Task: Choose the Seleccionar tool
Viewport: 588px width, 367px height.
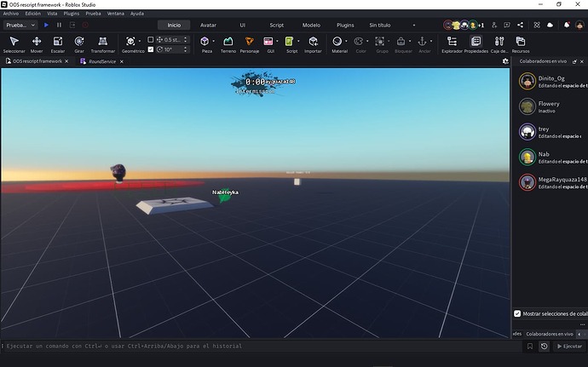Action: 14,44
